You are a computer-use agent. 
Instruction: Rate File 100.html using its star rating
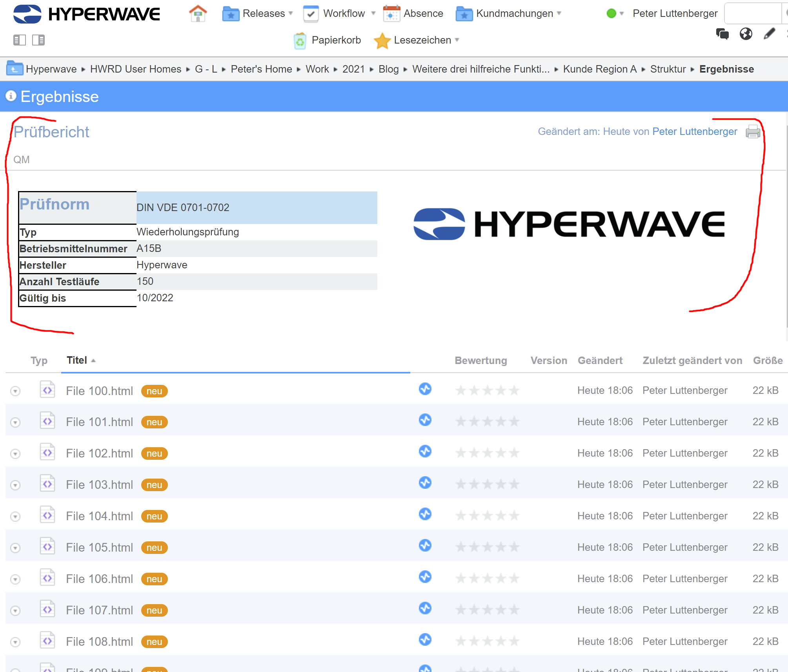488,390
